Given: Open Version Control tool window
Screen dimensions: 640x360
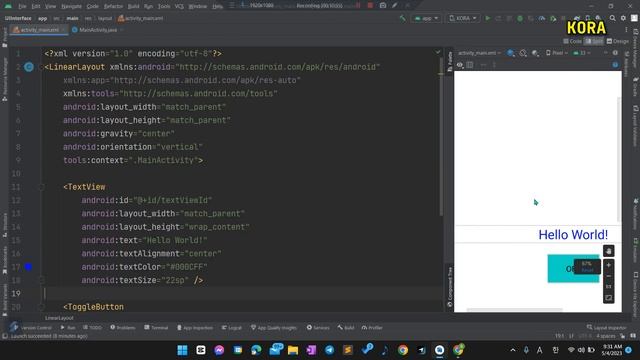Looking at the screenshot, I should (32, 327).
